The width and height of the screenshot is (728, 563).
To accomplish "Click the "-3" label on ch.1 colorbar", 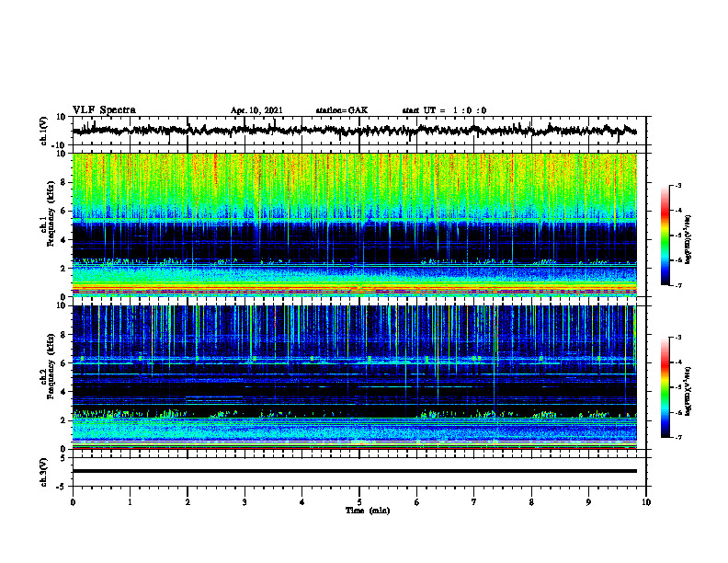I will click(677, 185).
